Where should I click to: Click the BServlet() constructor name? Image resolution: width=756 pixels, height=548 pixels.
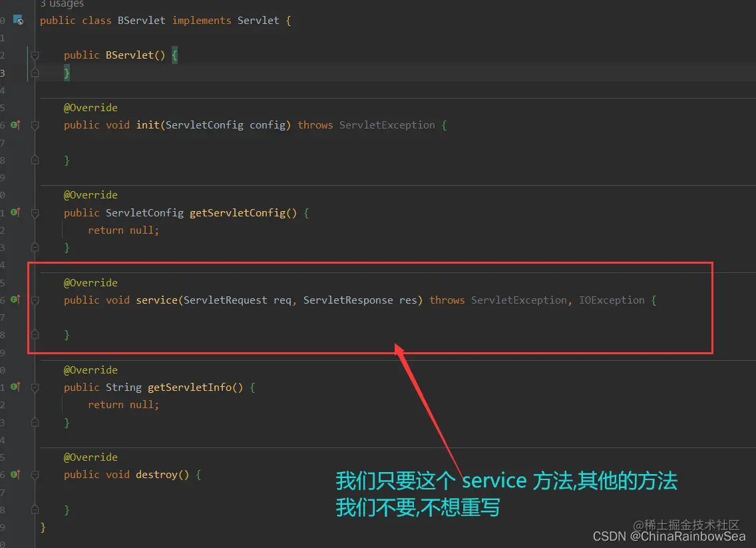click(x=130, y=55)
